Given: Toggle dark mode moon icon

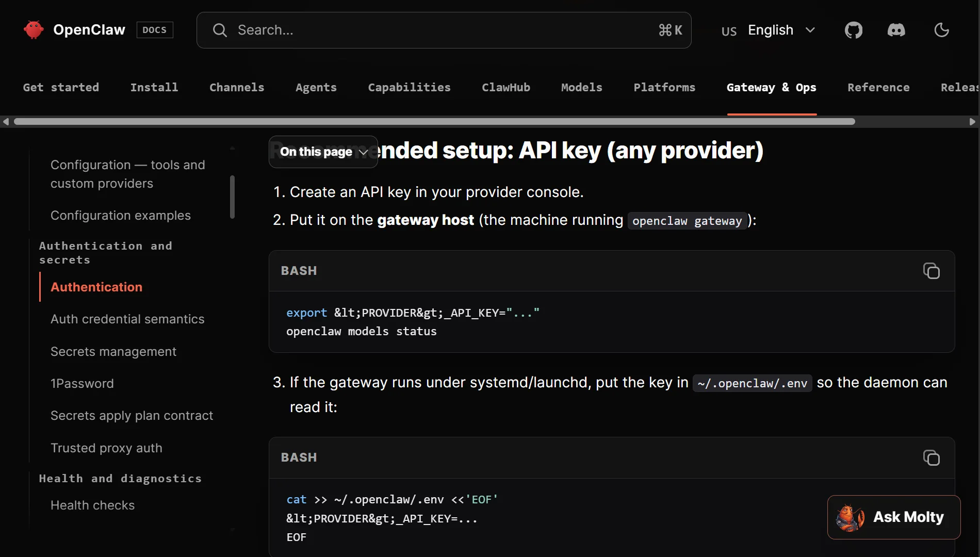Looking at the screenshot, I should point(942,30).
